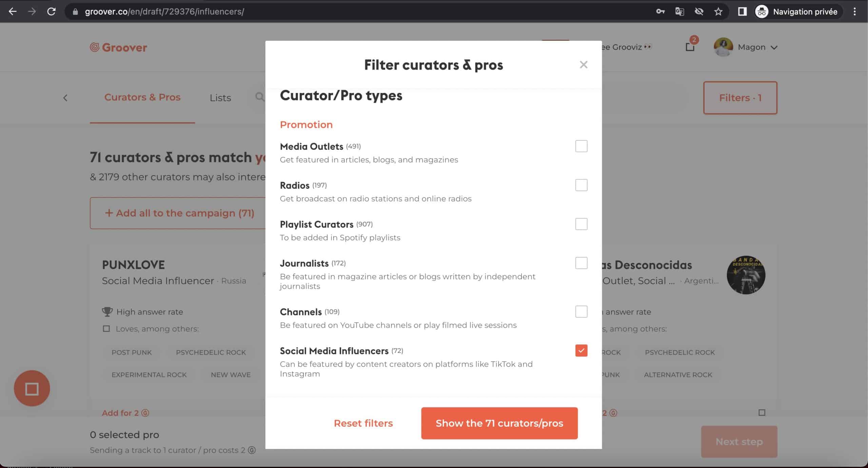Open the browser side panel icon
The image size is (868, 468).
pos(742,12)
